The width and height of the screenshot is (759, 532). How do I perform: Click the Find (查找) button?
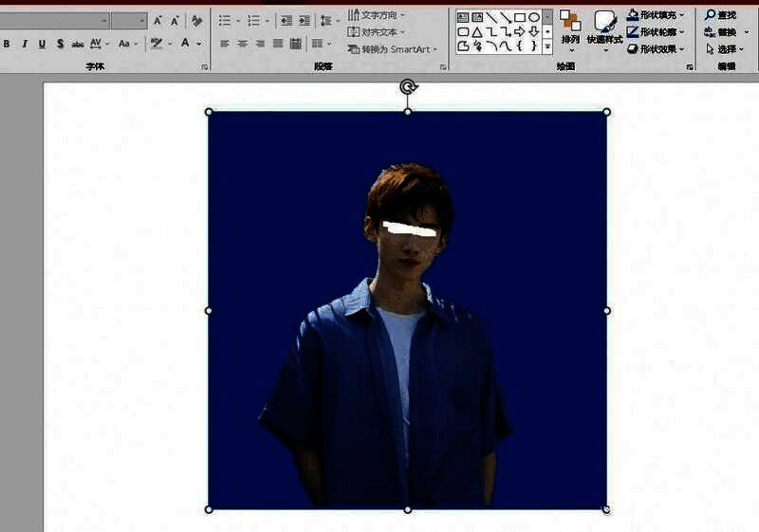click(x=721, y=15)
